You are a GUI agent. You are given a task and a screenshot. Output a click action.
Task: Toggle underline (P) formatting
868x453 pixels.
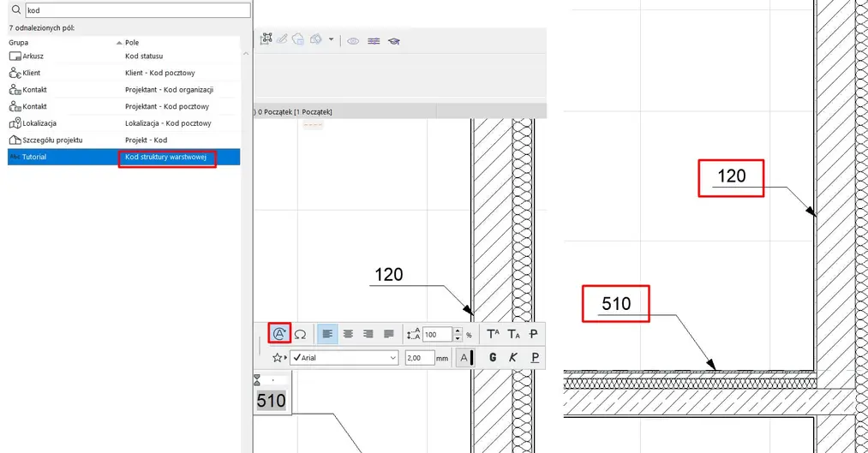[534, 358]
